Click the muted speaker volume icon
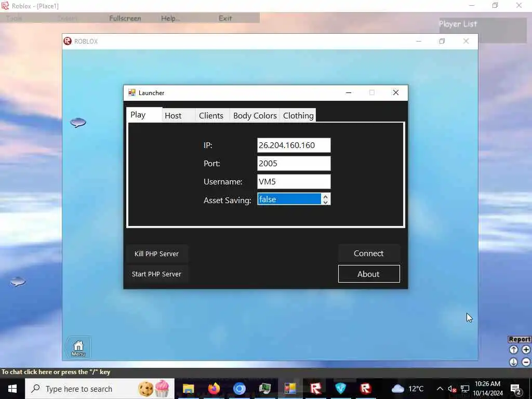The image size is (532, 399). coord(452,389)
